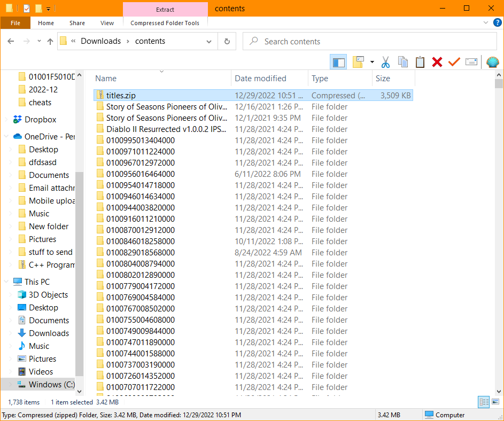Click the Search contents box

pos(370,42)
